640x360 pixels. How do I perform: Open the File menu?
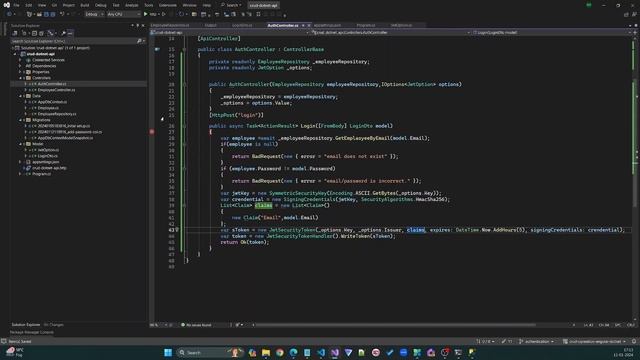coord(16,5)
